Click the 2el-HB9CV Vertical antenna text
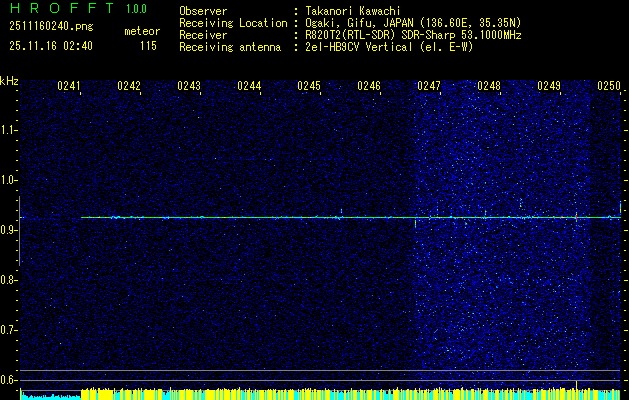 click(x=389, y=47)
